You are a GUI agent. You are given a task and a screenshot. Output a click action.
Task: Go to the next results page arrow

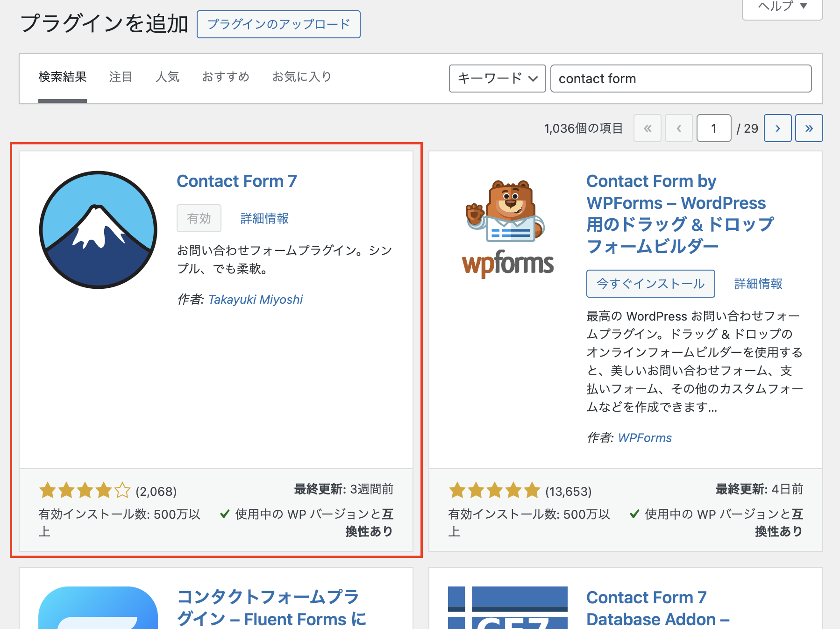click(x=777, y=128)
